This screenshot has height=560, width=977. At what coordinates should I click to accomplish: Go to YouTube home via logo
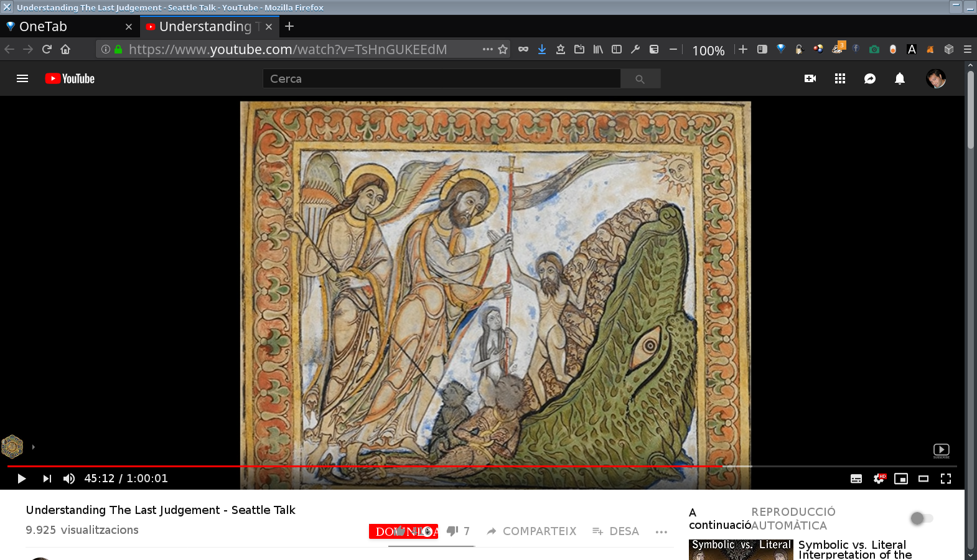70,78
